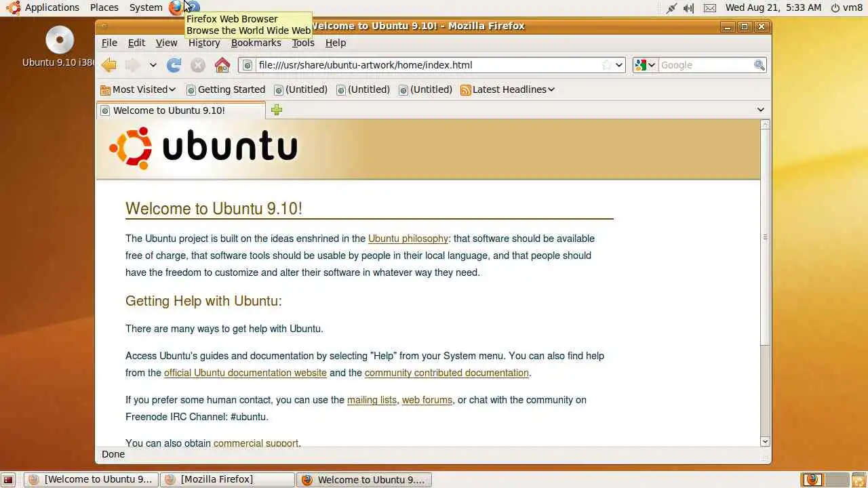Open the Latest Headlines feed bookmark
The width and height of the screenshot is (868, 488).
507,89
